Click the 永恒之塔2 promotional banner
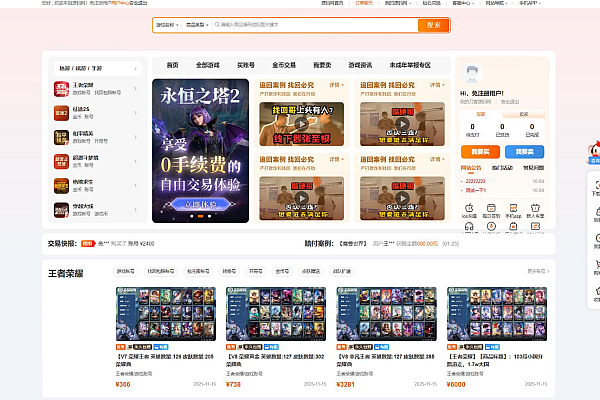The image size is (600, 400). click(x=201, y=151)
